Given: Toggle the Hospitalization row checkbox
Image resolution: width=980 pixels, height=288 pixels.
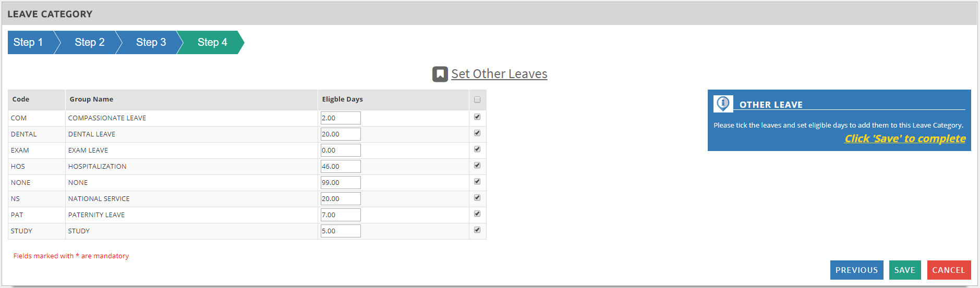Looking at the screenshot, I should pos(477,166).
